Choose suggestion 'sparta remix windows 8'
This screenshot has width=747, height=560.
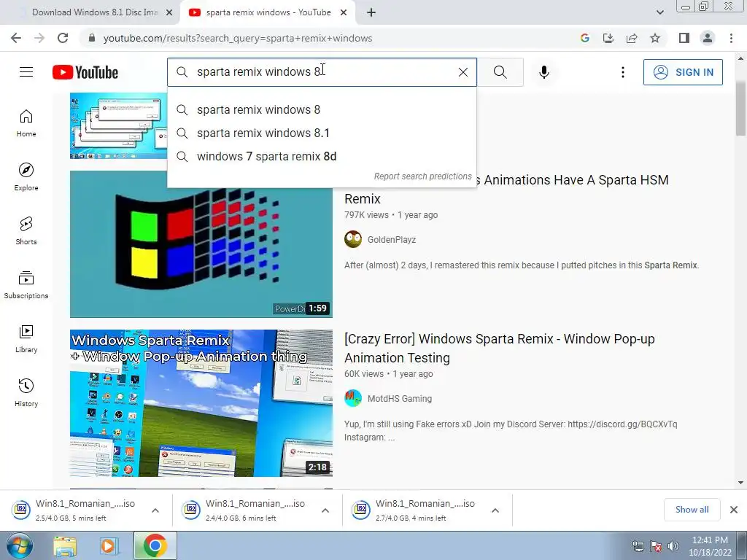pyautogui.click(x=322, y=109)
